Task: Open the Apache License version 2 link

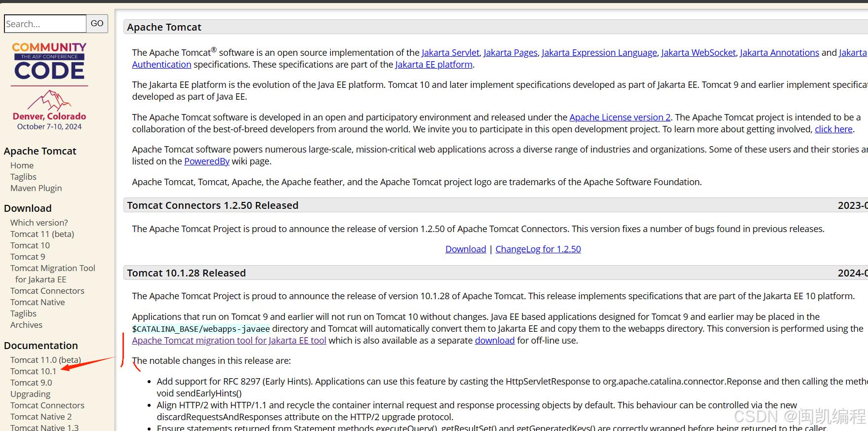Action: (x=620, y=118)
